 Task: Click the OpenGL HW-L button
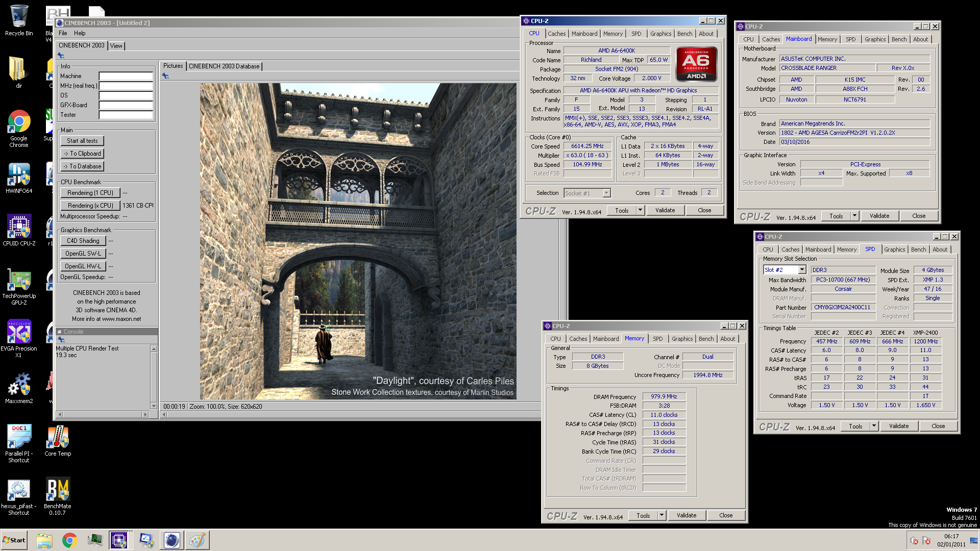click(x=83, y=266)
